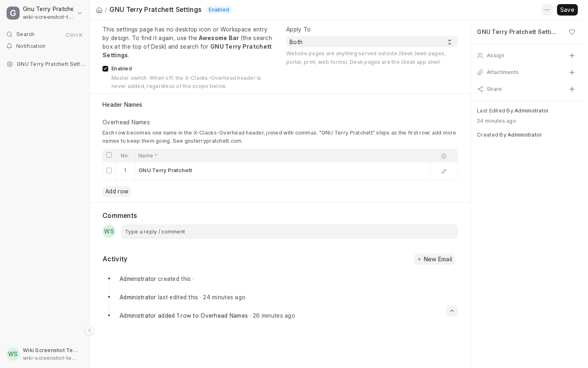Open the three-dots menu beside Save
Screen dimensions: 588x368
pyautogui.click(x=547, y=10)
